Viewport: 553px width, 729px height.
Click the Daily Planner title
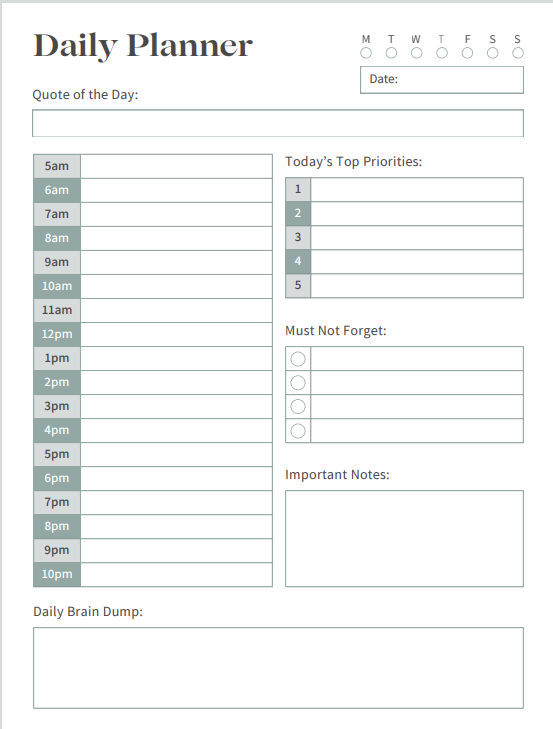coord(143,46)
